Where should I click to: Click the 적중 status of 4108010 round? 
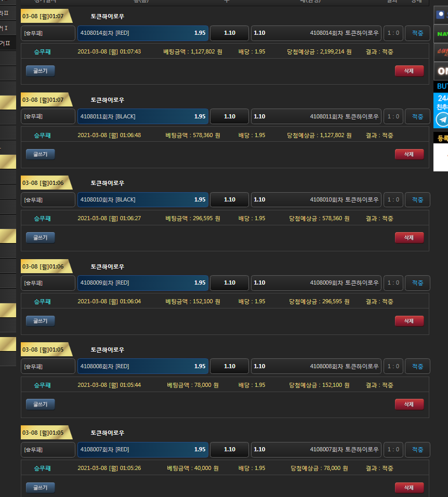[x=417, y=200]
